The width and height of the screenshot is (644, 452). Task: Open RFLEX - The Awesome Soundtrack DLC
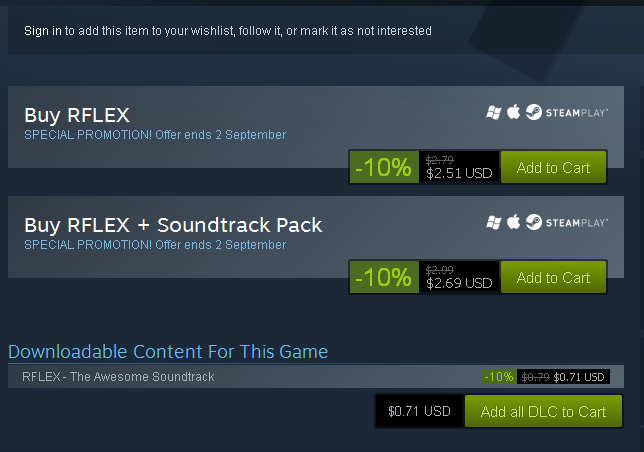tap(118, 376)
